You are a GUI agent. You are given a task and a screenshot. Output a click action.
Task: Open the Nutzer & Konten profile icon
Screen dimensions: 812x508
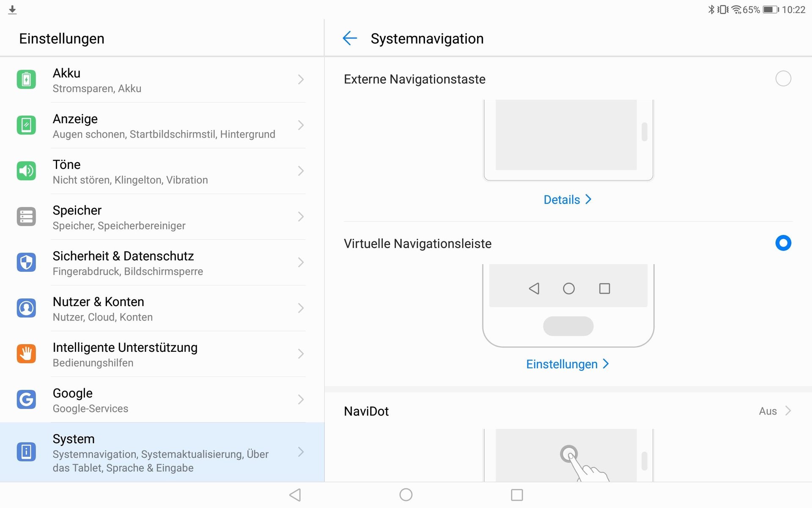[26, 308]
